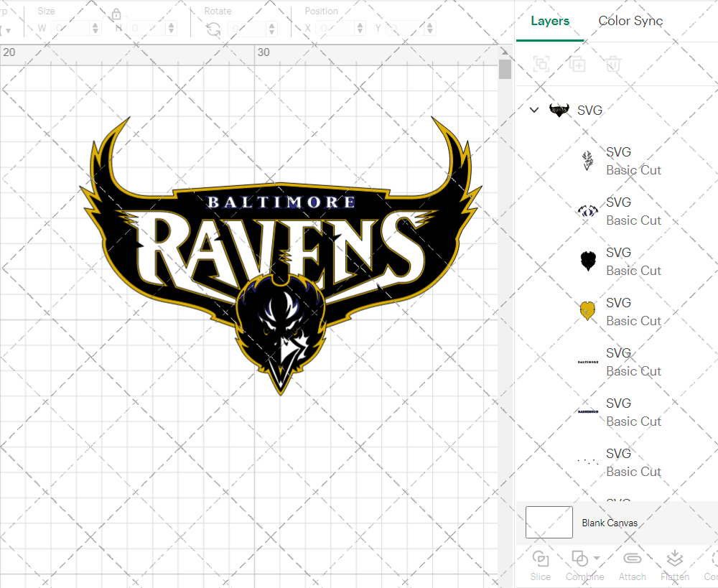Click the Rotate stepper arrows
The width and height of the screenshot is (718, 588).
[x=272, y=29]
